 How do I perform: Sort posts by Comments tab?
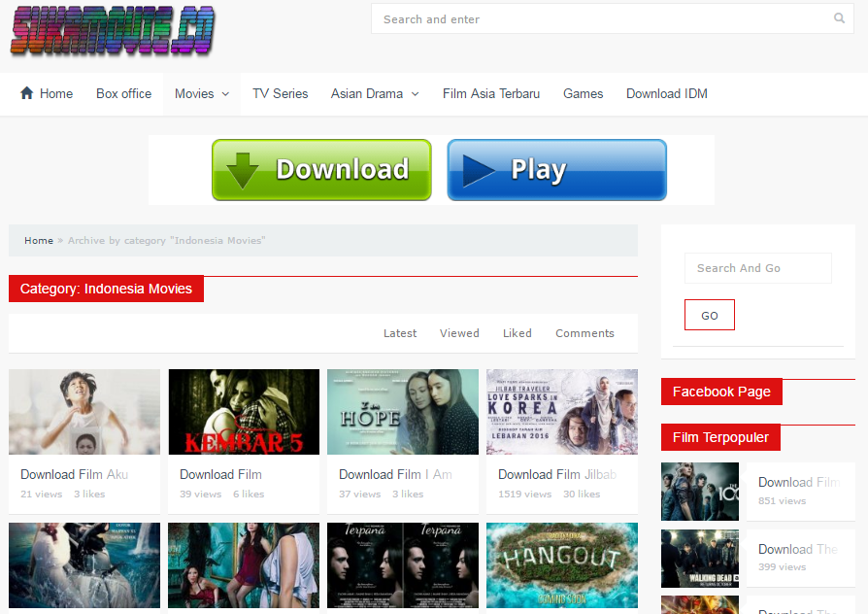click(x=584, y=333)
